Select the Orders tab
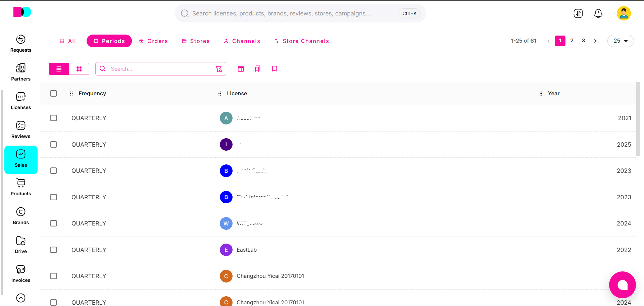Image resolution: width=644 pixels, height=306 pixels. [x=153, y=41]
